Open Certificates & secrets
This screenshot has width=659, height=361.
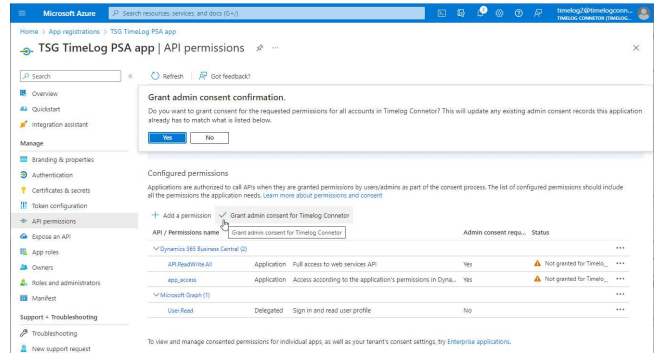[x=61, y=190]
